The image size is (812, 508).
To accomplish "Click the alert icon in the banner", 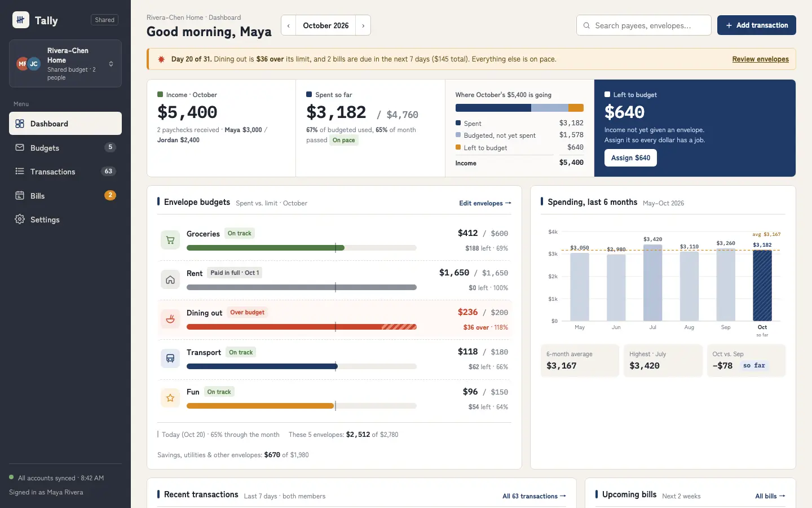I will click(x=161, y=59).
